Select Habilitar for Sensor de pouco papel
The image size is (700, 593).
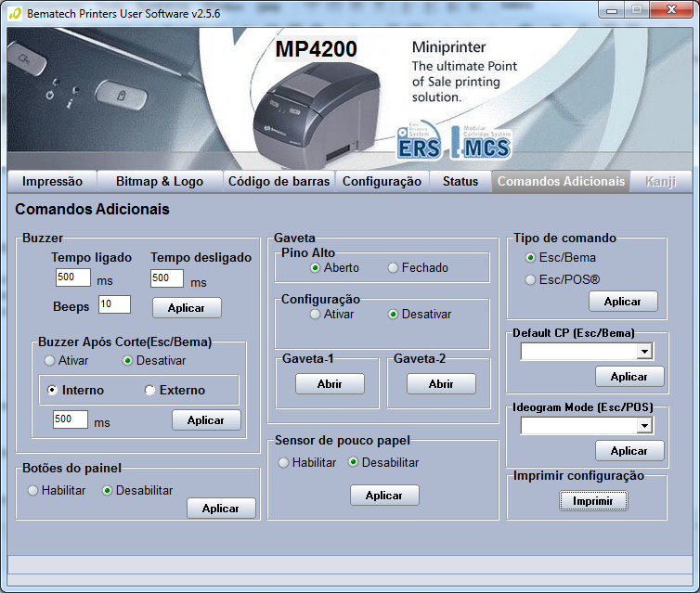pos(307,463)
